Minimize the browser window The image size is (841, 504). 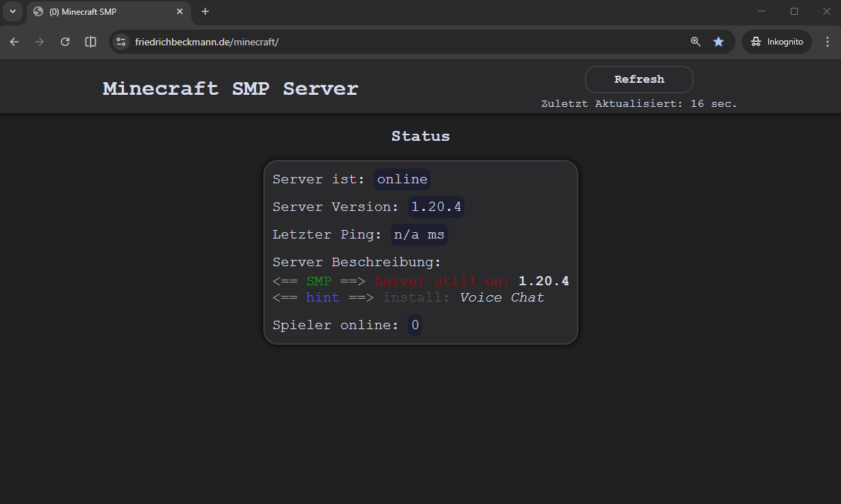pyautogui.click(x=762, y=11)
